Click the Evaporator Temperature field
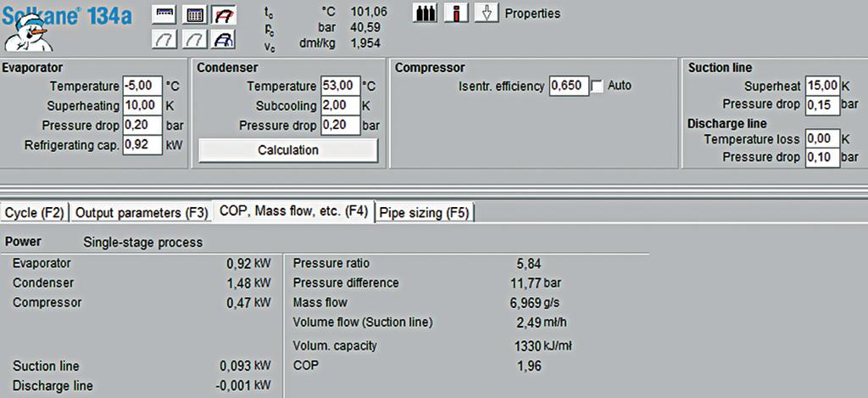This screenshot has width=868, height=398. (x=142, y=87)
